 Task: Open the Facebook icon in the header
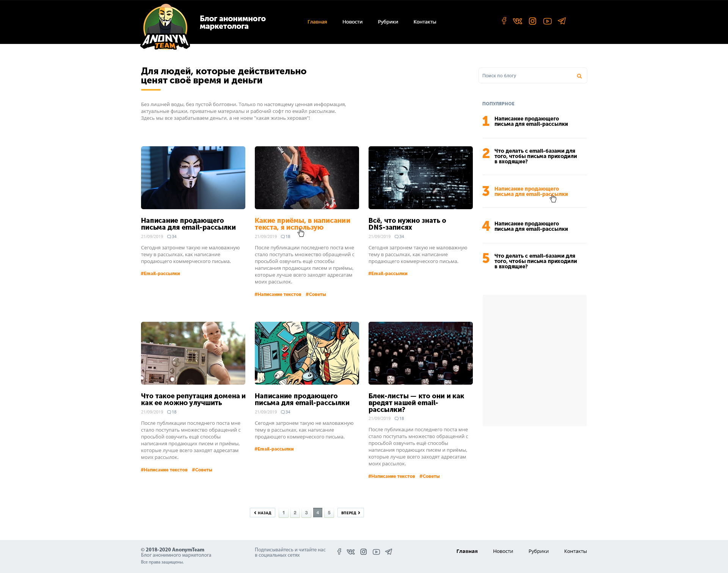[x=504, y=21]
